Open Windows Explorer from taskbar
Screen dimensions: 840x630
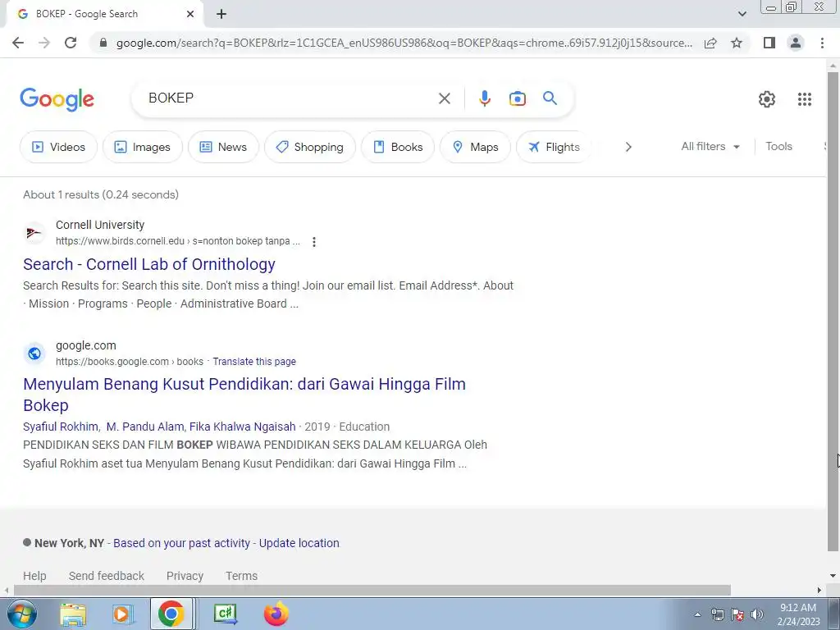tap(73, 614)
